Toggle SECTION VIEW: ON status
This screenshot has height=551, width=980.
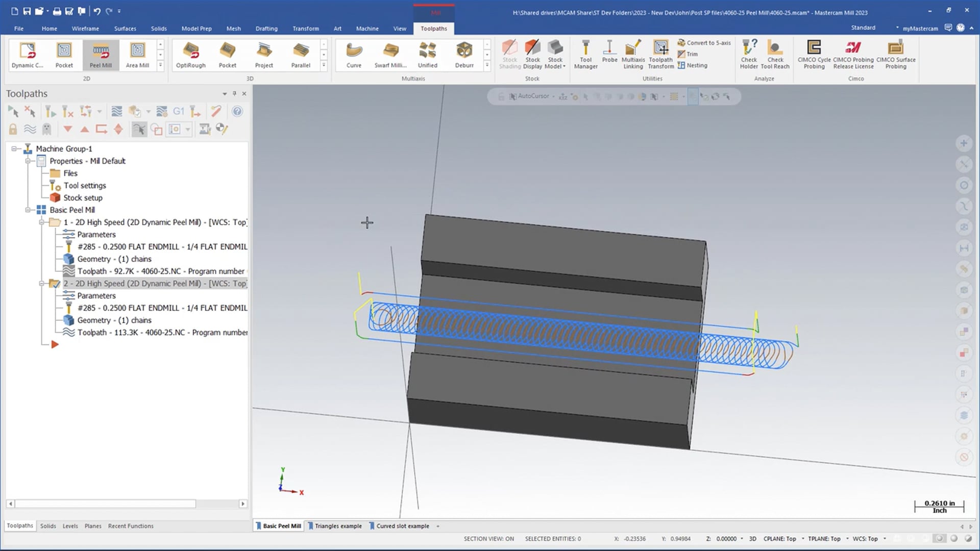pos(488,539)
